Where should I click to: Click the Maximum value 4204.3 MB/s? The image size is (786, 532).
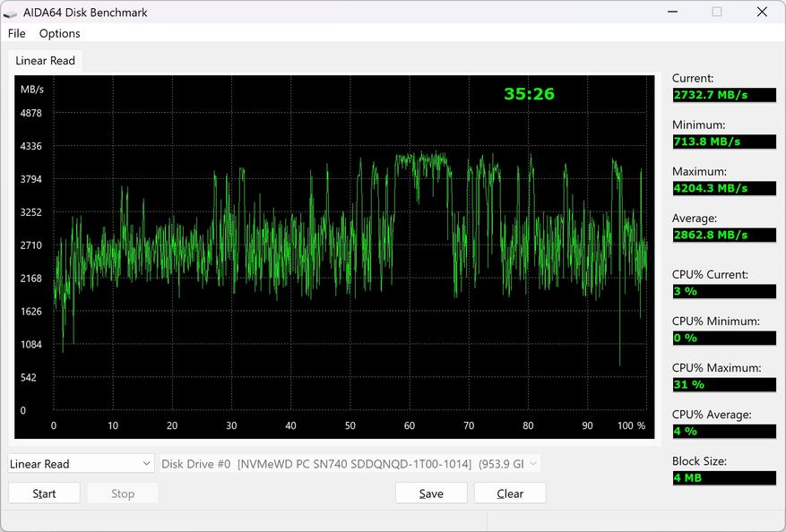[x=724, y=188]
